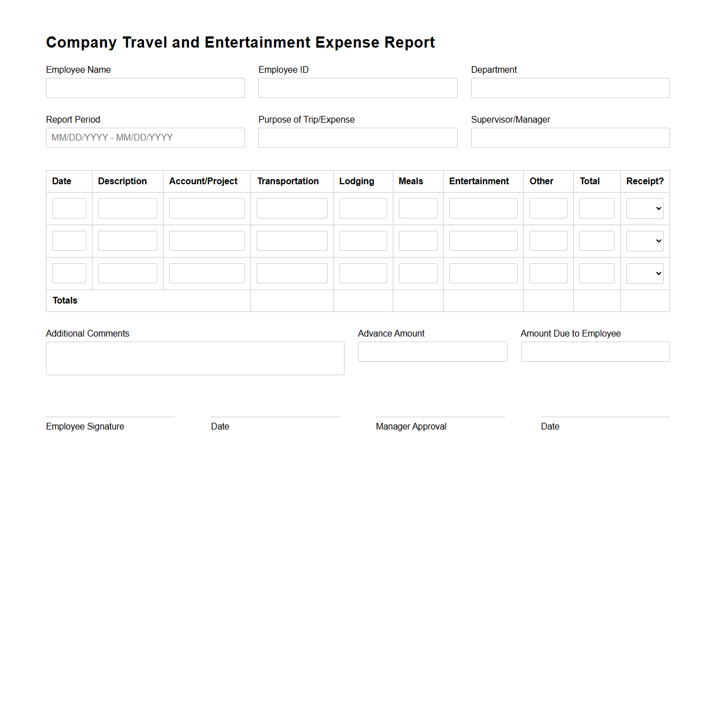716x728 pixels.
Task: Open the Receipt dropdown in row two
Action: tap(645, 241)
